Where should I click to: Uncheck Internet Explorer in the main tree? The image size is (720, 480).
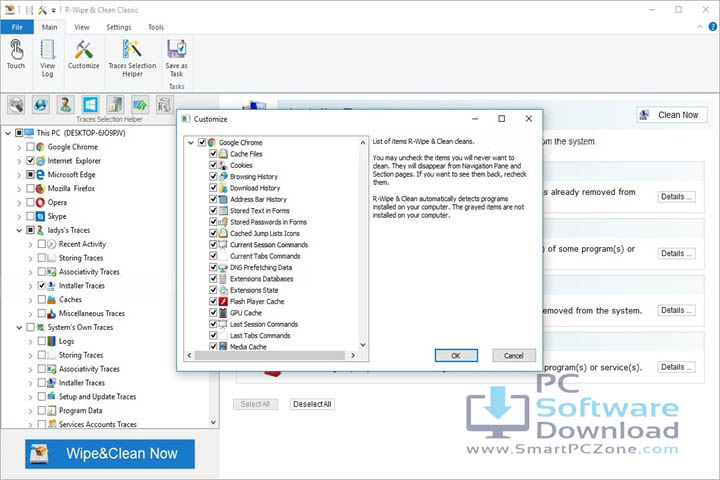30,161
